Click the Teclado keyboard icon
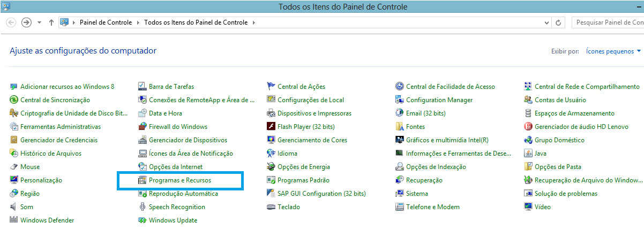The image size is (644, 230). tap(271, 207)
